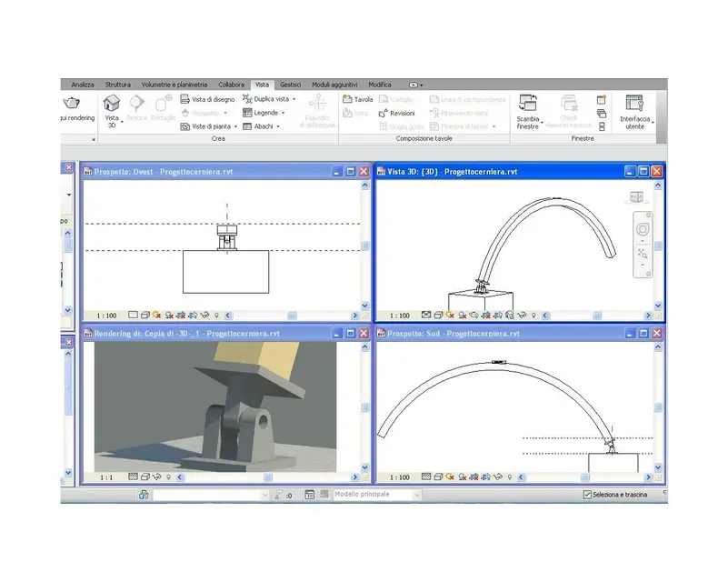Toggle sun path icon in Ovest view bar
This screenshot has height=582, width=728.
click(x=157, y=315)
